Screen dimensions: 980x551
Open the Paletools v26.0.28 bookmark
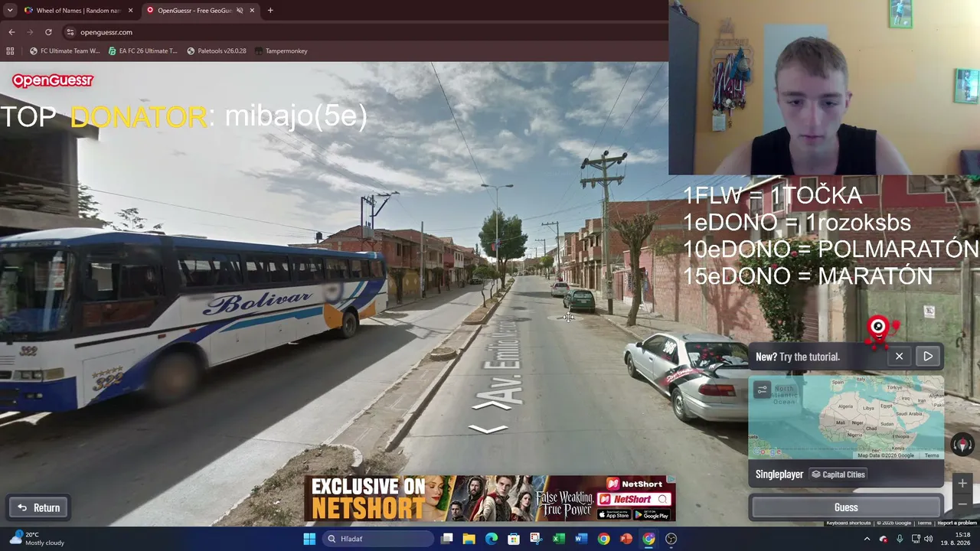(217, 51)
